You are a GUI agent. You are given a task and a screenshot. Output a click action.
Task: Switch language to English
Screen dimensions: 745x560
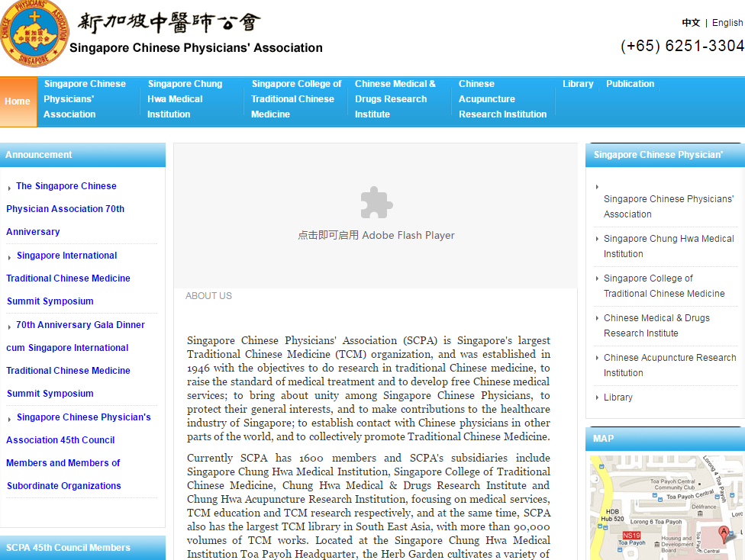(727, 23)
